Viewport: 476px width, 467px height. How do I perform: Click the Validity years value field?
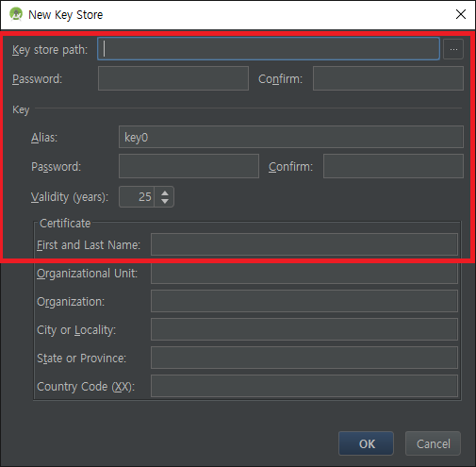tap(137, 197)
